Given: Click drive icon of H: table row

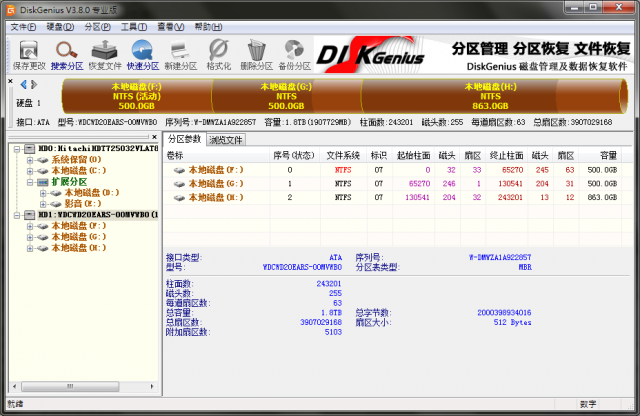Looking at the screenshot, I should [179, 198].
